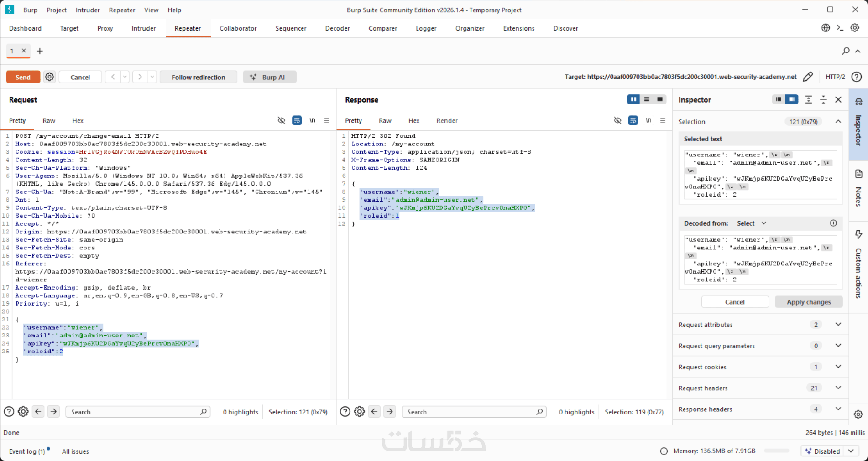
Task: Open Repeater send settings gear
Action: 49,77
